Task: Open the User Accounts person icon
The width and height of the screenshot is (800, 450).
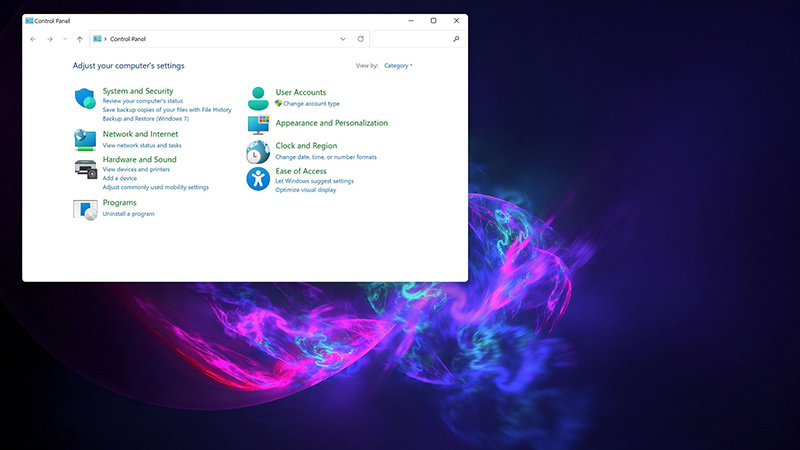Action: click(x=258, y=98)
